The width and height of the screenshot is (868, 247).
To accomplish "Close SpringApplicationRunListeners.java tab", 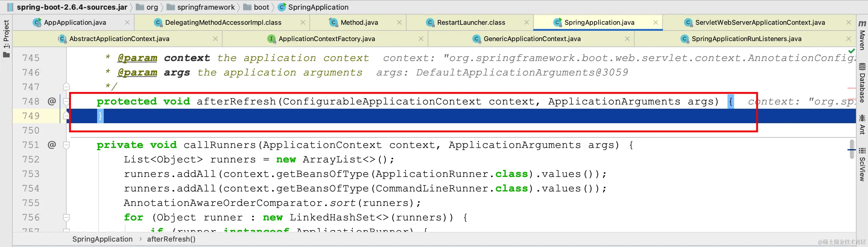I will coord(848,39).
